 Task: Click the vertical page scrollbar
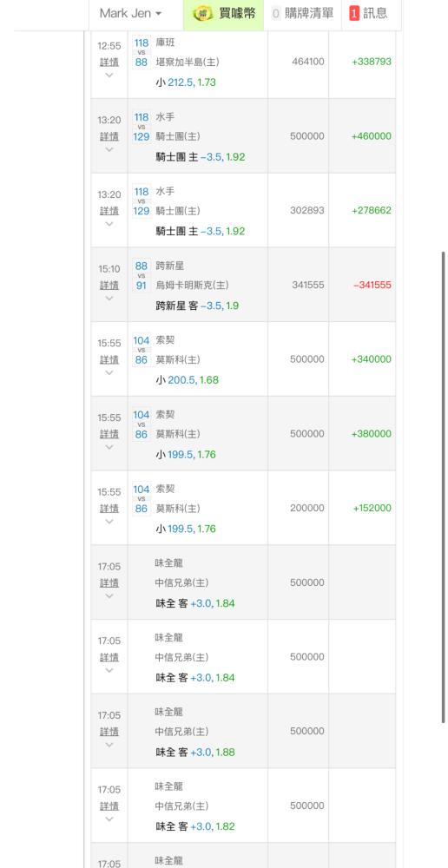[x=443, y=487]
